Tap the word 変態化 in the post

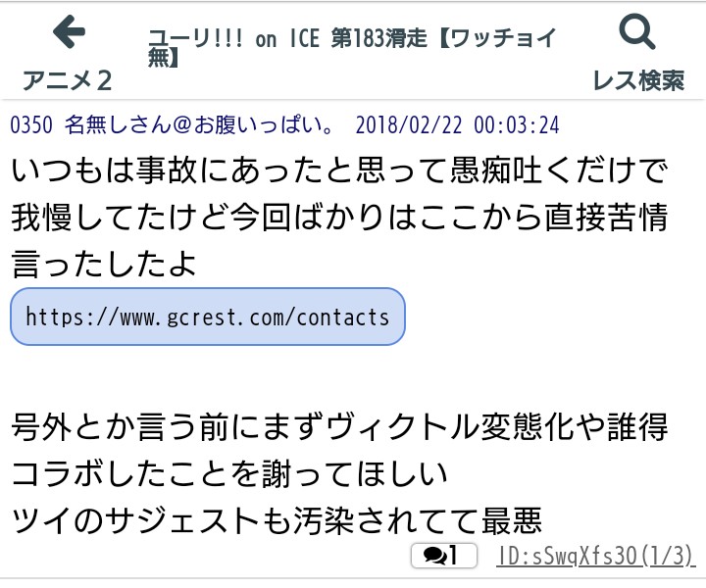click(x=542, y=427)
